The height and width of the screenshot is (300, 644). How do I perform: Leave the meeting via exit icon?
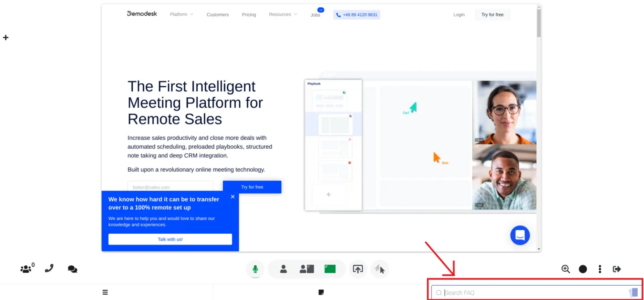[617, 269]
